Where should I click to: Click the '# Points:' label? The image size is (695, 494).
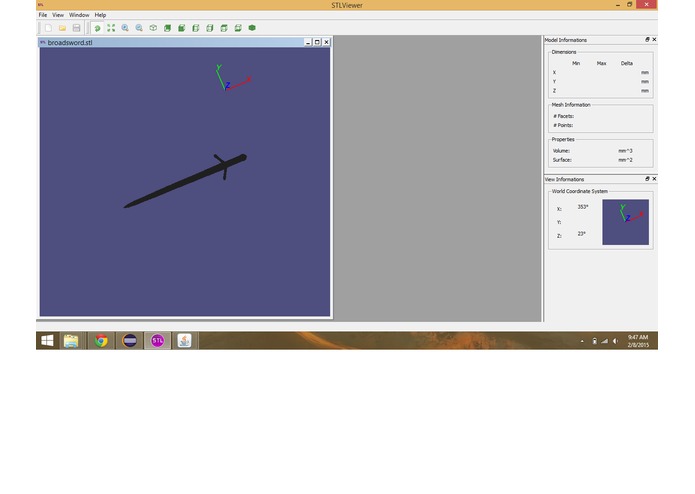(563, 125)
